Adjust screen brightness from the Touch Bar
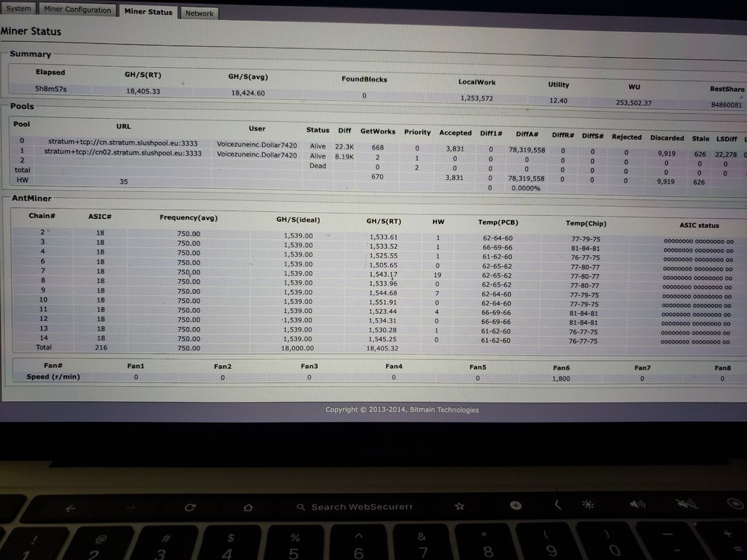 [589, 506]
